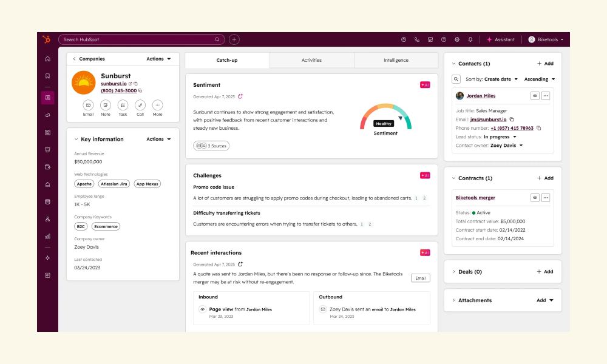Open the Ascending sort order dropdown
Viewport: 607px width, 364px height.
coord(540,79)
